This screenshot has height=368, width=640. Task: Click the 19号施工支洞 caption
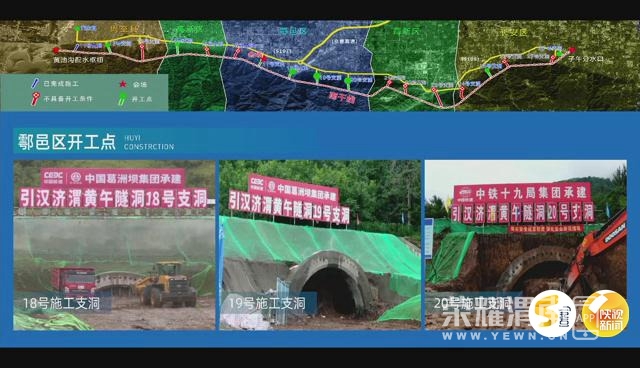point(267,303)
